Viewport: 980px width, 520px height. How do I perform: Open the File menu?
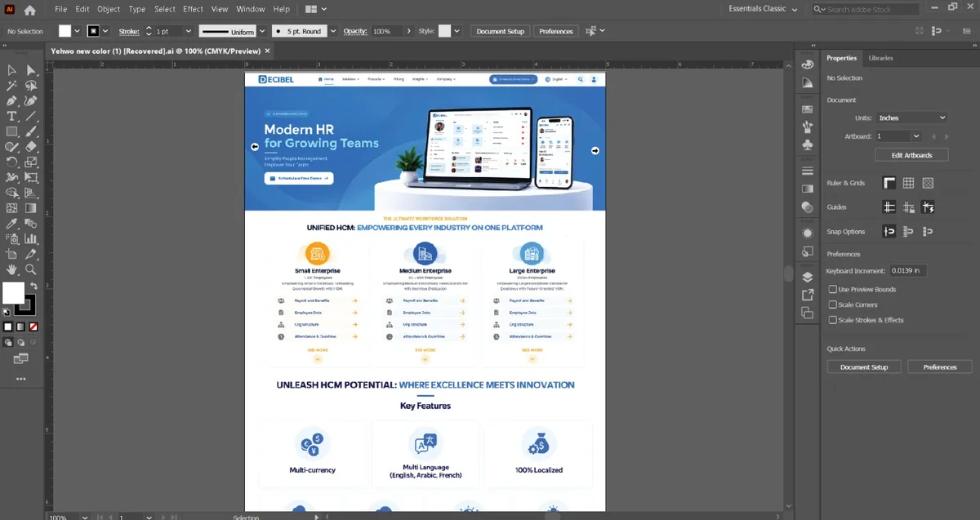click(x=61, y=9)
